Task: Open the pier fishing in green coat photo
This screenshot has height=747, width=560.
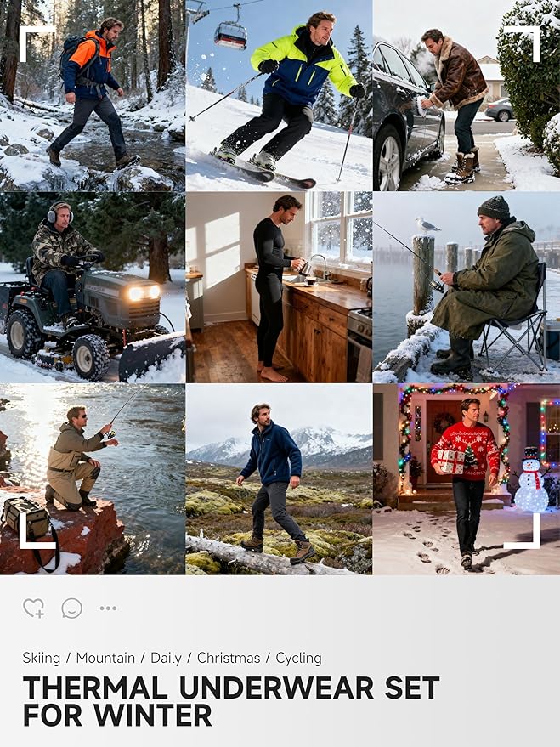Action: pos(467,287)
